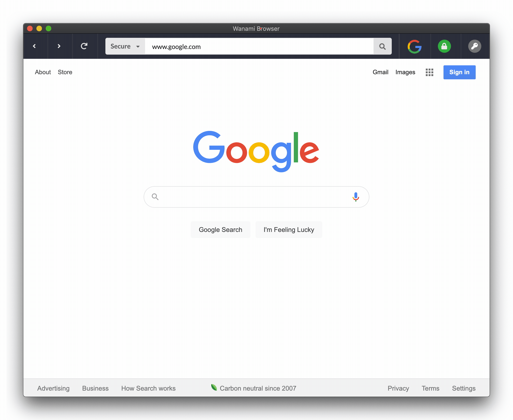Click the search magnifier icon in search box
Viewport: 513px width, 420px height.
156,196
